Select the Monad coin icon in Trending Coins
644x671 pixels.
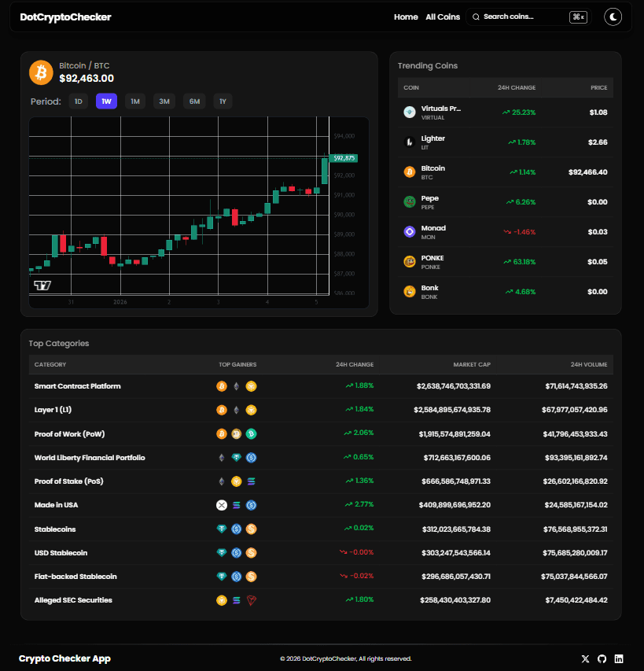(409, 231)
